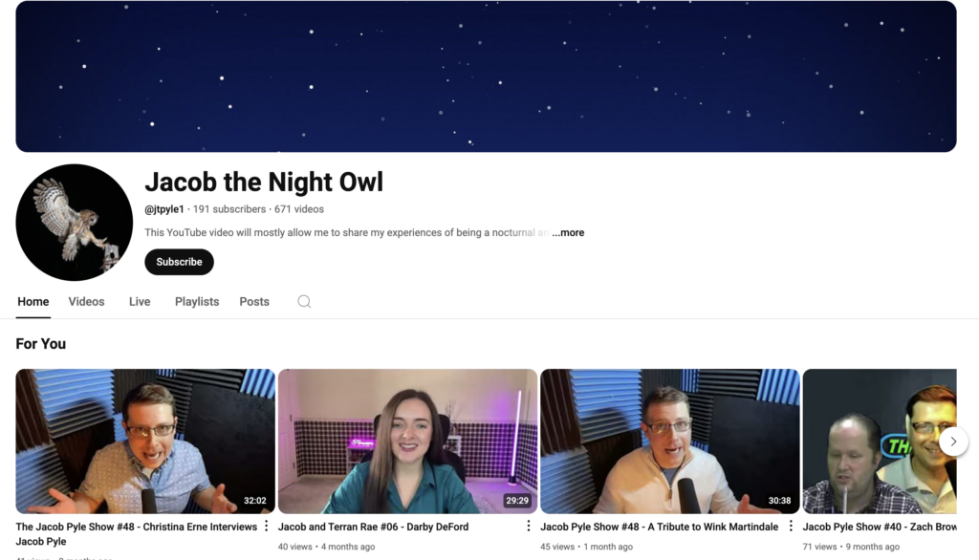The height and width of the screenshot is (560, 979).
Task: Open Jacob Pyle Show #40 Zach title
Action: pyautogui.click(x=880, y=527)
